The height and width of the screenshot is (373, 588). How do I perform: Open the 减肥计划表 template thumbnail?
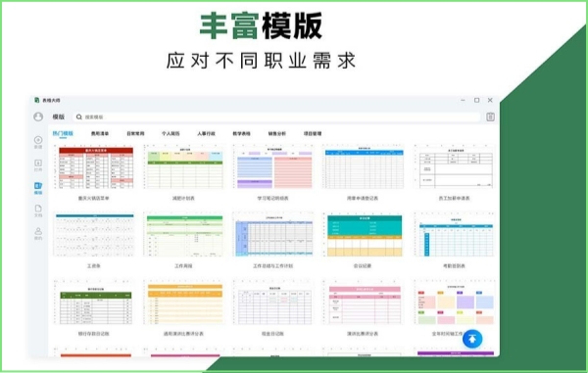click(184, 166)
